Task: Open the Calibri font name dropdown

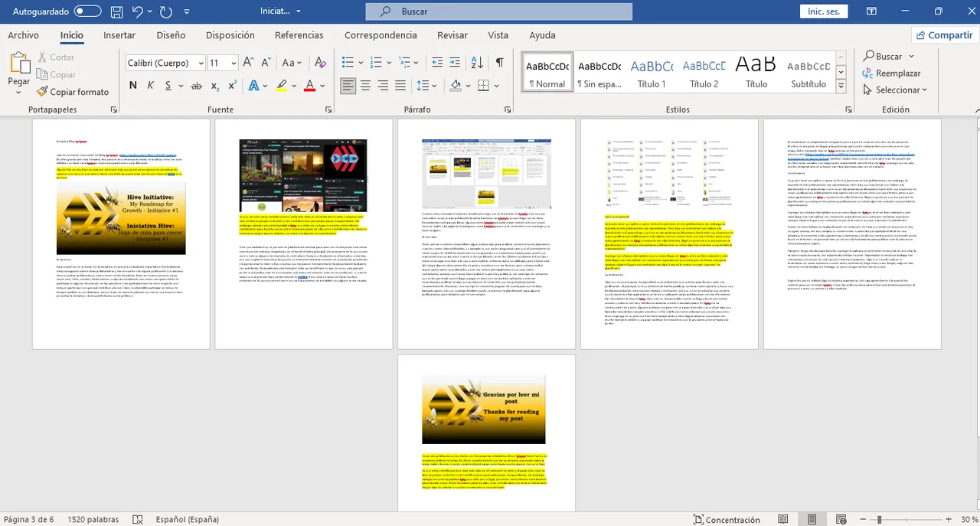Action: coord(201,64)
